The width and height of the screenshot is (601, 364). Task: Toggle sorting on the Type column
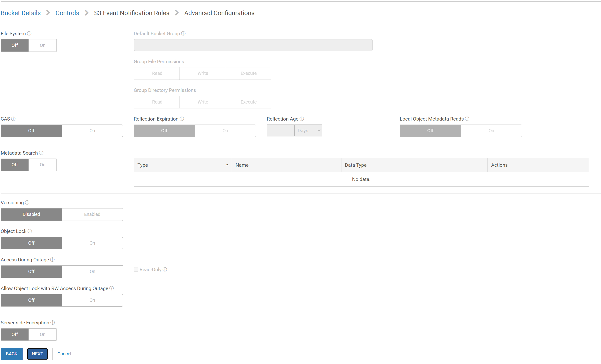(182, 165)
